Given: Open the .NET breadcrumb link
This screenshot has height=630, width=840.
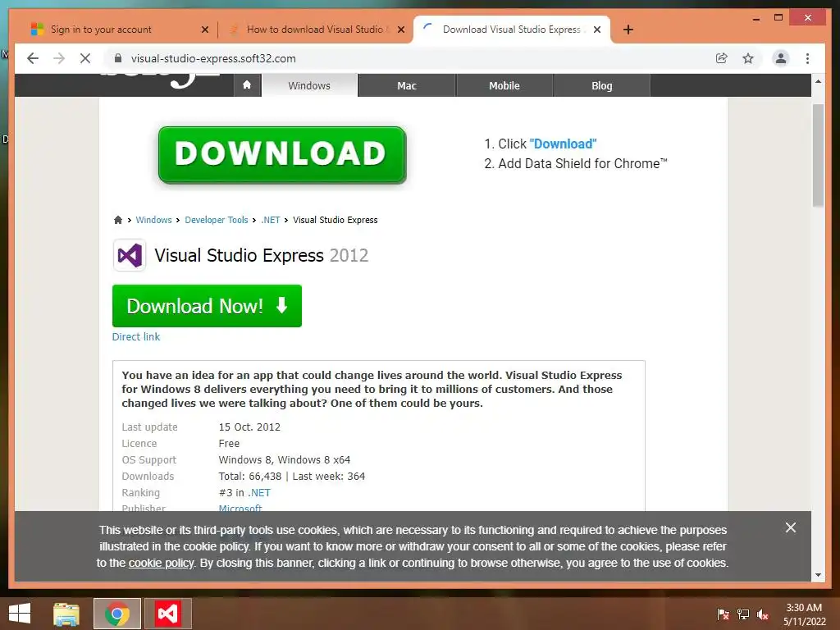Looking at the screenshot, I should point(271,220).
